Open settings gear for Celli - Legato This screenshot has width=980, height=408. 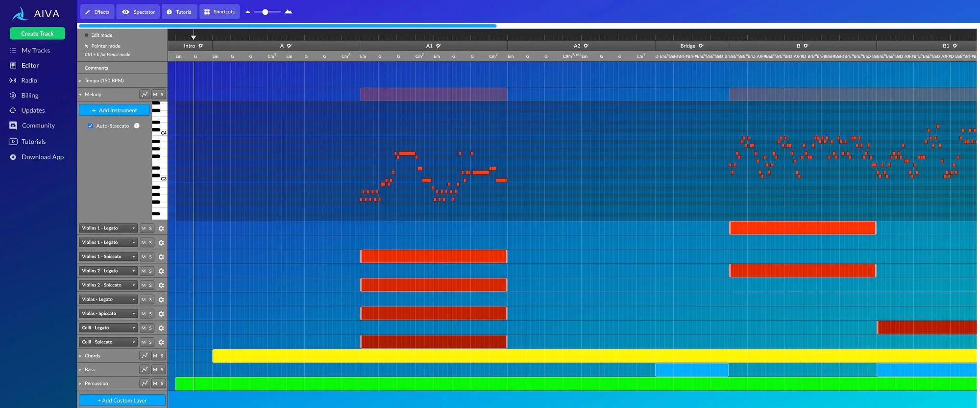[x=161, y=328]
